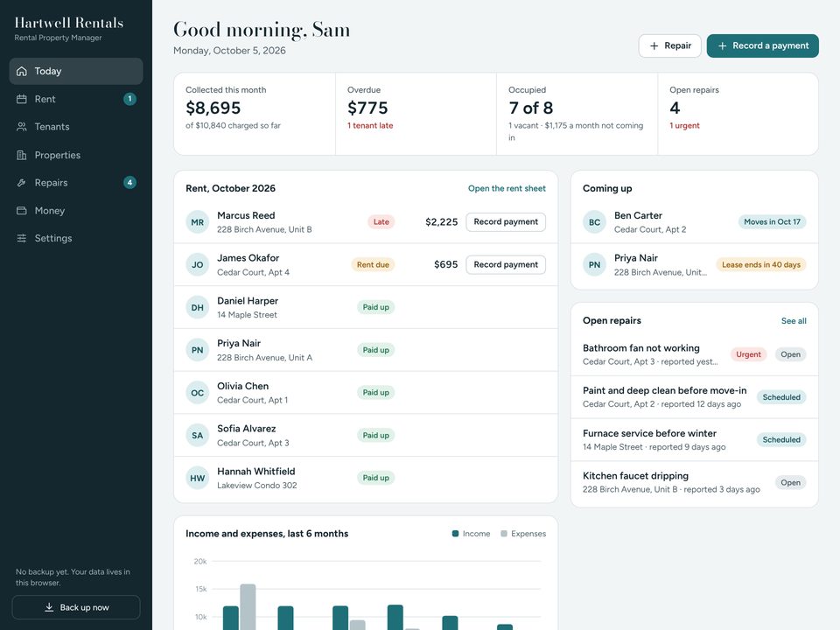Click the Properties building icon
Image resolution: width=840 pixels, height=630 pixels.
tap(21, 155)
